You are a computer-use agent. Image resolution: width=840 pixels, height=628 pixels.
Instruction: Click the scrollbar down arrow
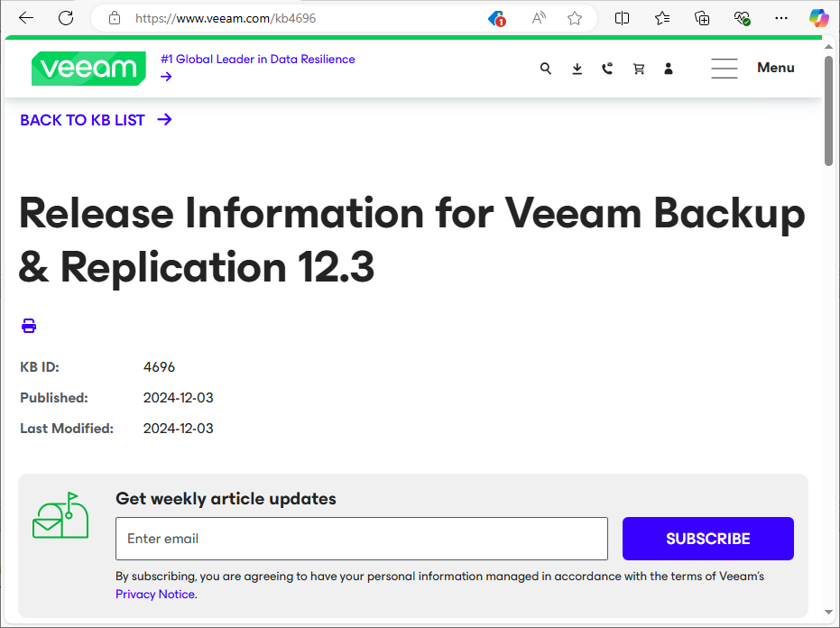[829, 612]
